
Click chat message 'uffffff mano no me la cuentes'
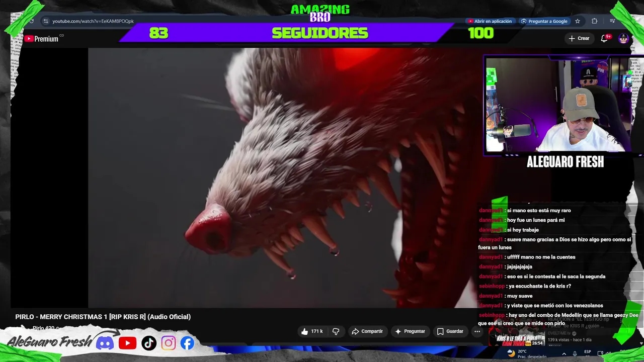(541, 257)
